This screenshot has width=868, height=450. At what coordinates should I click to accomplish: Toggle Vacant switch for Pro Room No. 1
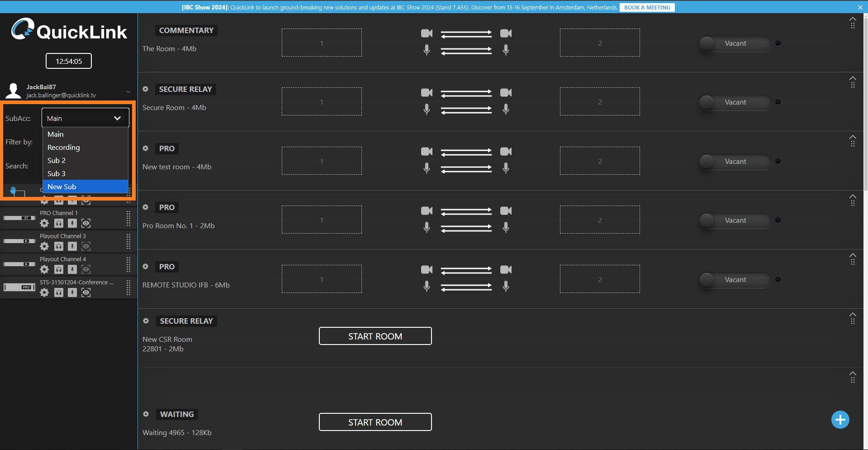click(734, 220)
